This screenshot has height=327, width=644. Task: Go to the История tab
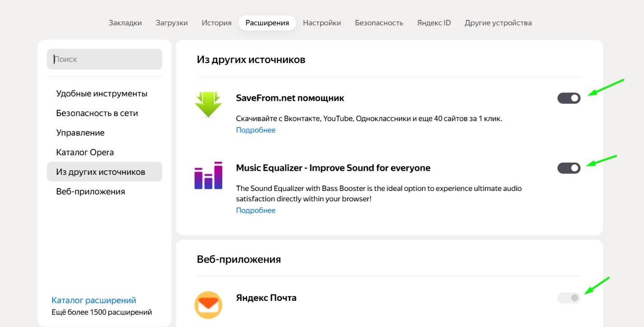(x=216, y=23)
